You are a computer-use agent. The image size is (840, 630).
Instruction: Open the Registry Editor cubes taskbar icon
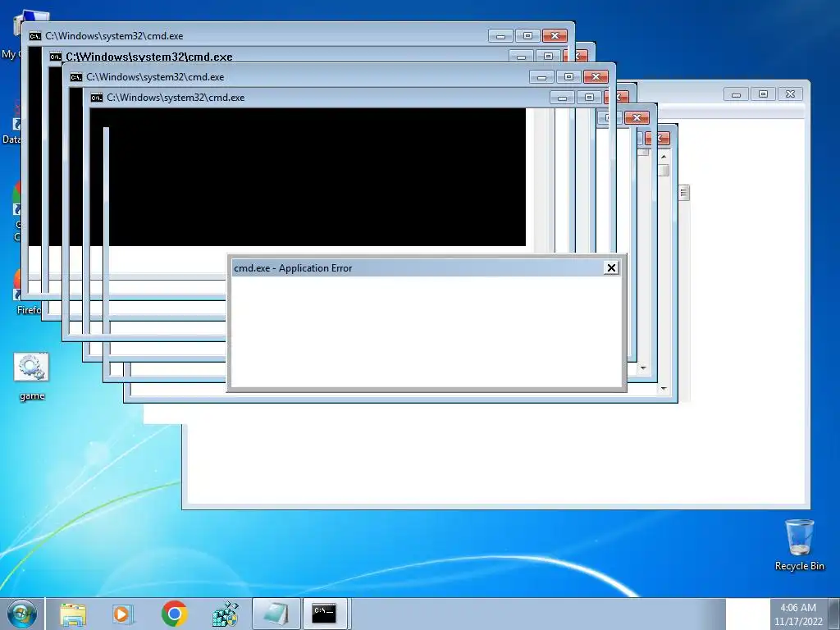click(x=225, y=614)
